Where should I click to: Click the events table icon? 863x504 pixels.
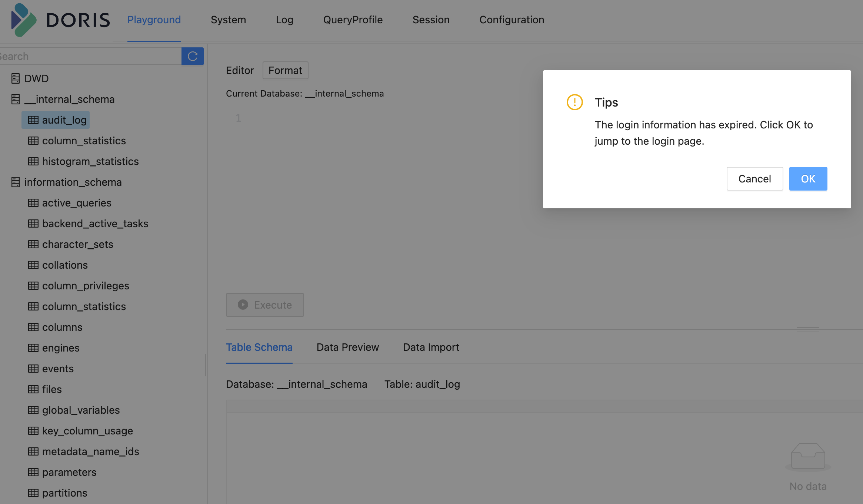click(33, 369)
